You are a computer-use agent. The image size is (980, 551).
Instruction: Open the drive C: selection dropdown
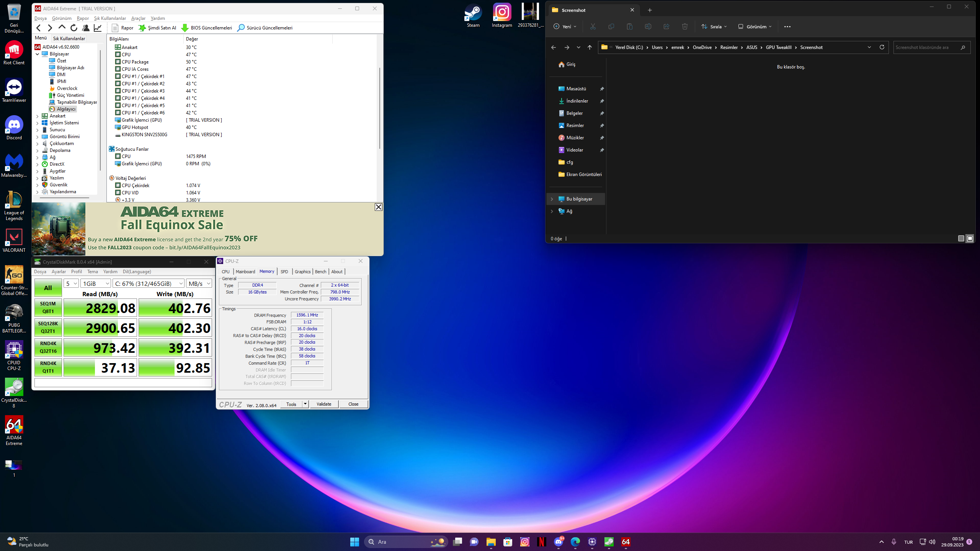point(149,284)
